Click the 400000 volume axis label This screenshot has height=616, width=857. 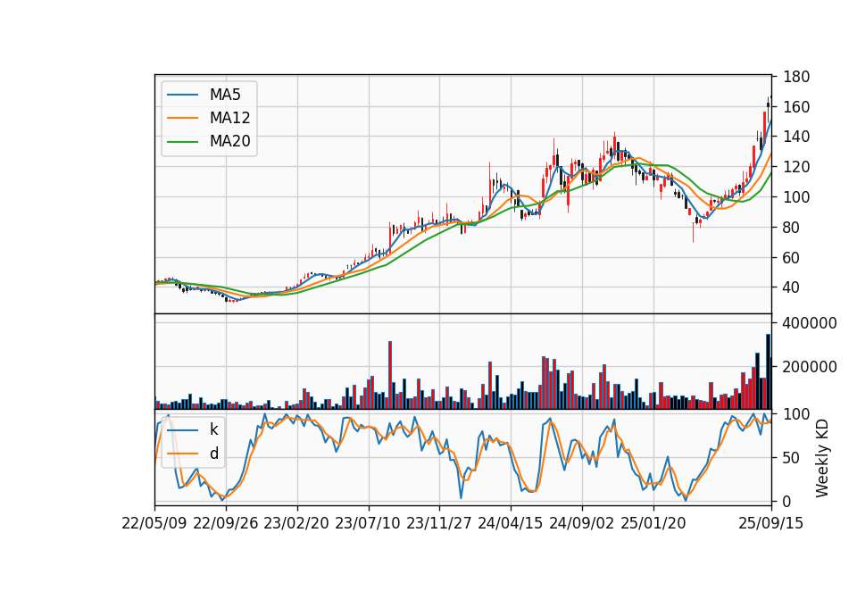(810, 323)
